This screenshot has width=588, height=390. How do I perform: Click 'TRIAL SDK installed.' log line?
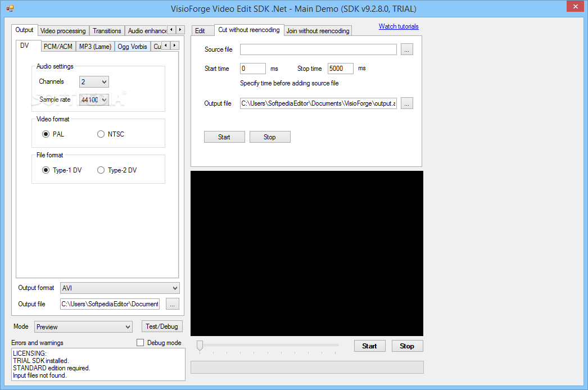(41, 361)
